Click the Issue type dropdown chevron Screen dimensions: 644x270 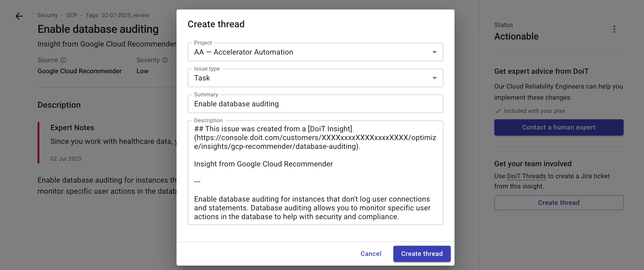(435, 78)
